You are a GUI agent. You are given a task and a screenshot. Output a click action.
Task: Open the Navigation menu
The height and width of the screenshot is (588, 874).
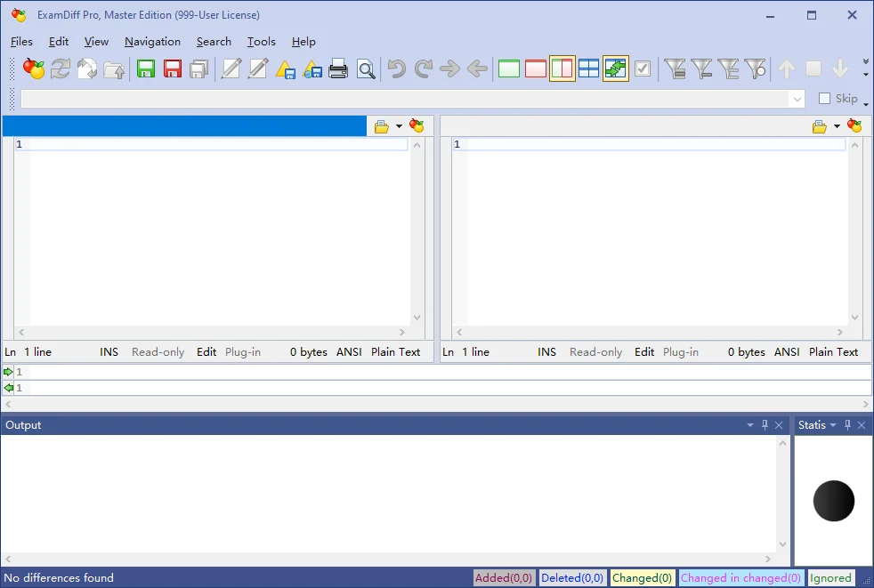tap(152, 42)
